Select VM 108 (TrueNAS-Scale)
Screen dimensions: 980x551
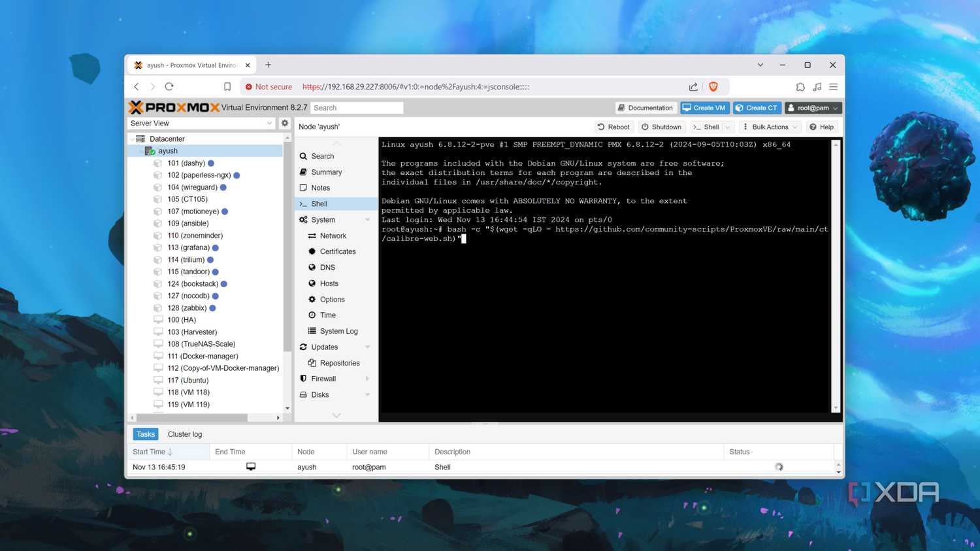tap(201, 344)
